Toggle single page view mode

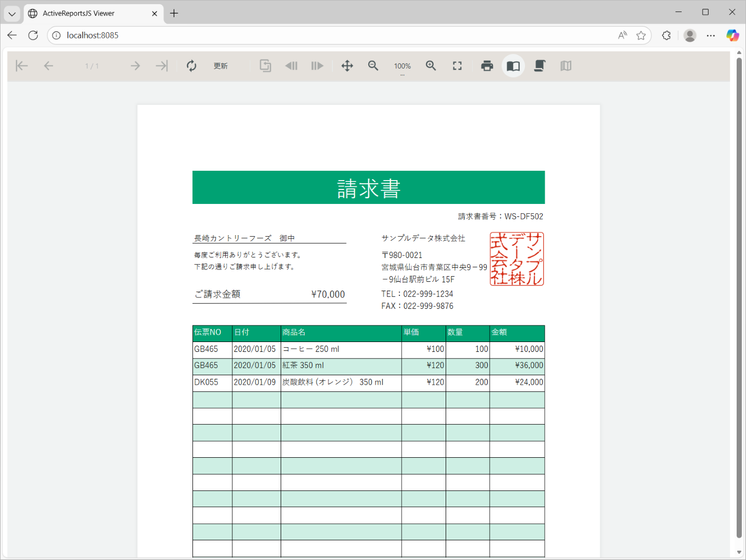[x=513, y=65]
